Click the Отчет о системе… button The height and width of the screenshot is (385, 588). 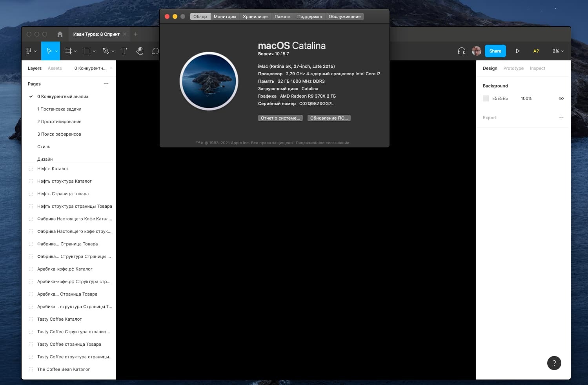coord(280,118)
